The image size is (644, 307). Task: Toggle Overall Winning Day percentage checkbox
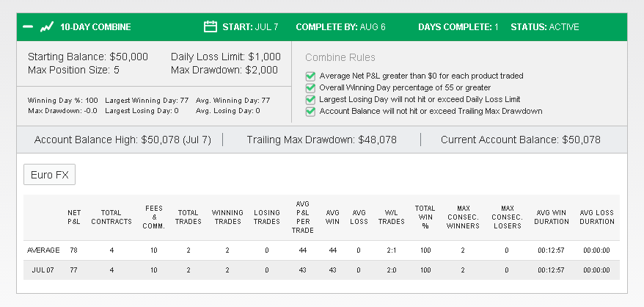coord(310,87)
